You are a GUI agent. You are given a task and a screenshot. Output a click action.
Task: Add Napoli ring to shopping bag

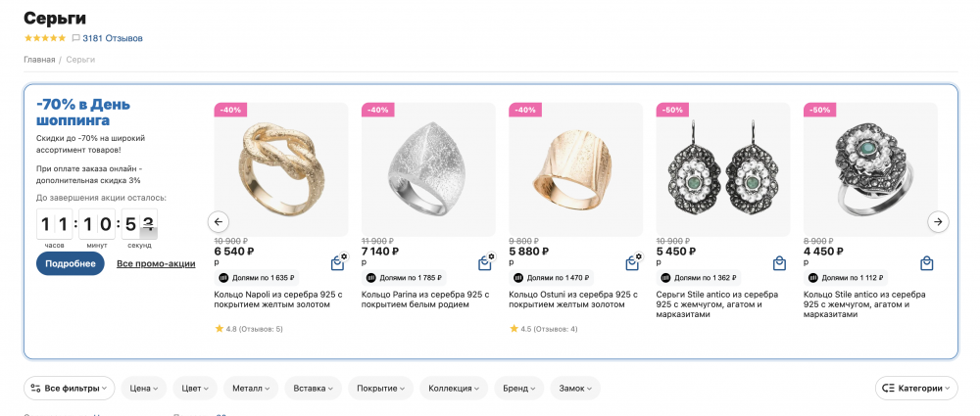[338, 262]
